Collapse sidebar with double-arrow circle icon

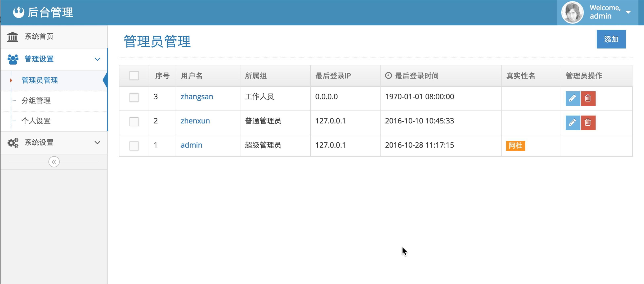54,162
